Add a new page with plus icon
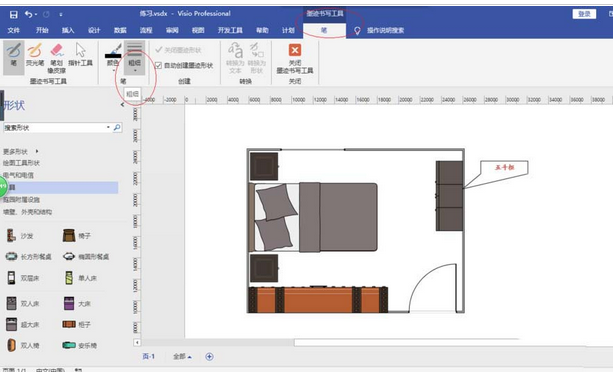Viewport: 613px width, 372px height. point(210,356)
